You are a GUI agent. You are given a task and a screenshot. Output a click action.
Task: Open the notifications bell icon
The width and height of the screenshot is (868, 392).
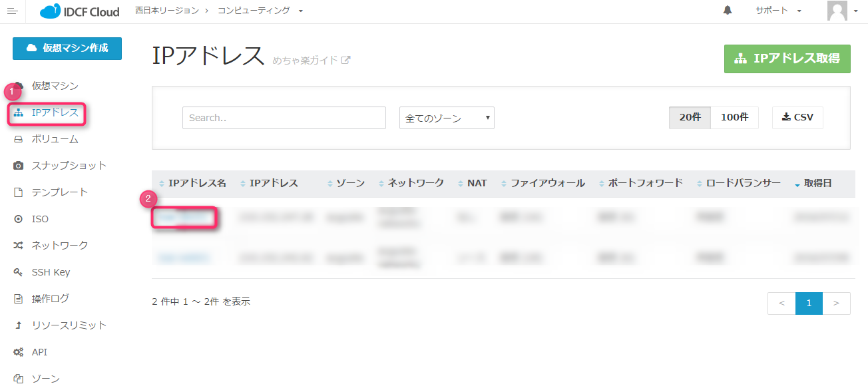point(728,11)
